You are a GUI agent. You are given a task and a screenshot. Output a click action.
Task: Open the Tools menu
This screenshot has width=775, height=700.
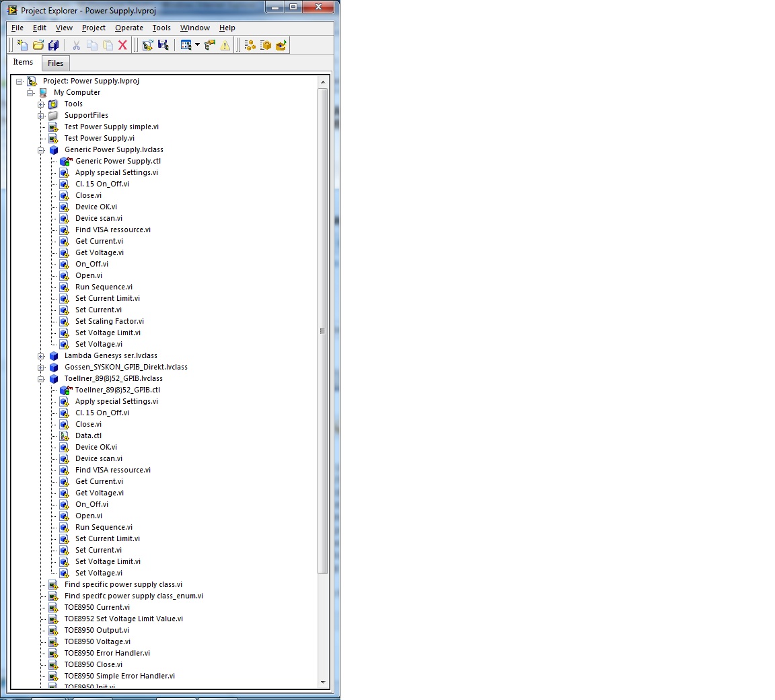point(161,28)
